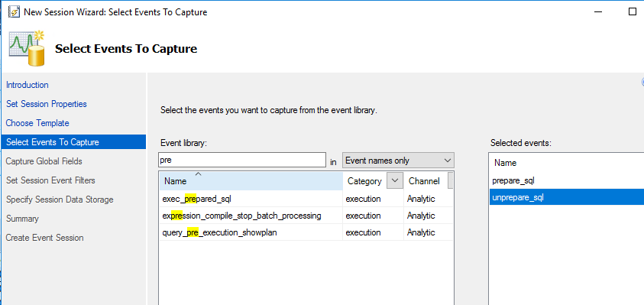Go to the Create Event Session step
This screenshot has width=644, height=305.
tap(45, 238)
